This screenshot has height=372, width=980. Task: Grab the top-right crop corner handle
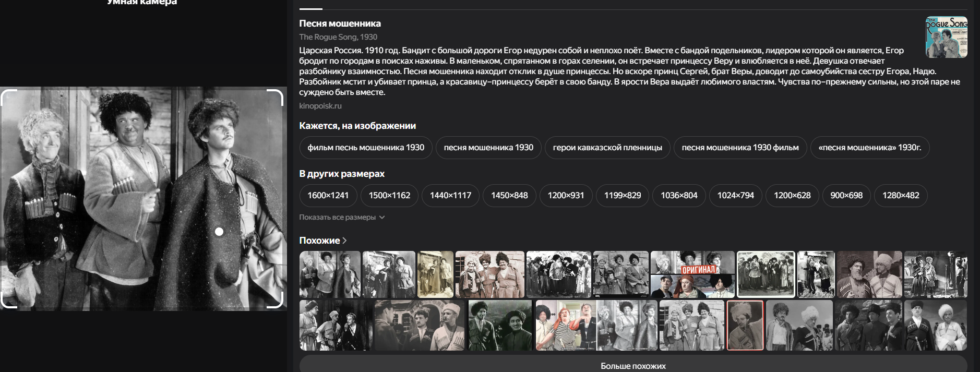pos(275,98)
